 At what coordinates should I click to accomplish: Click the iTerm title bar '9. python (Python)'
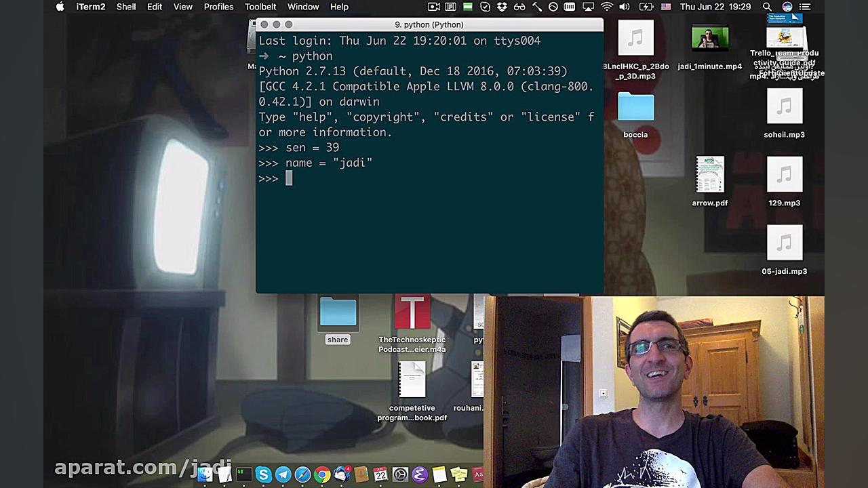[x=429, y=24]
